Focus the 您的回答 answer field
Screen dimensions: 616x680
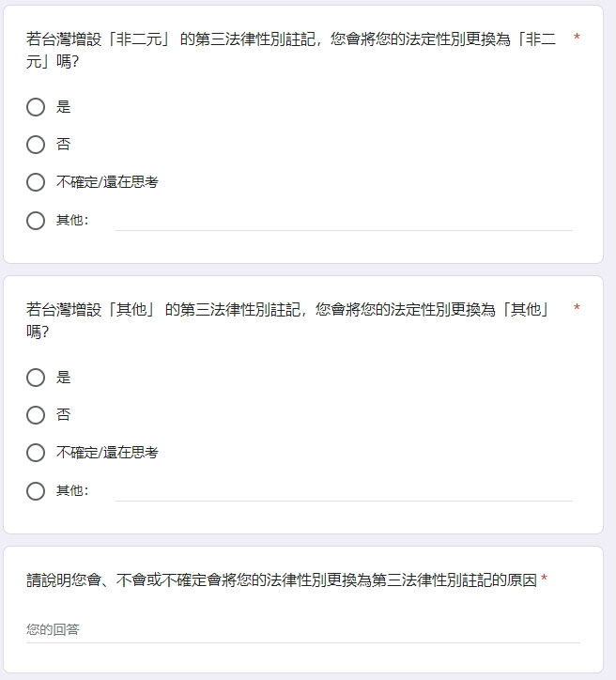[x=303, y=629]
